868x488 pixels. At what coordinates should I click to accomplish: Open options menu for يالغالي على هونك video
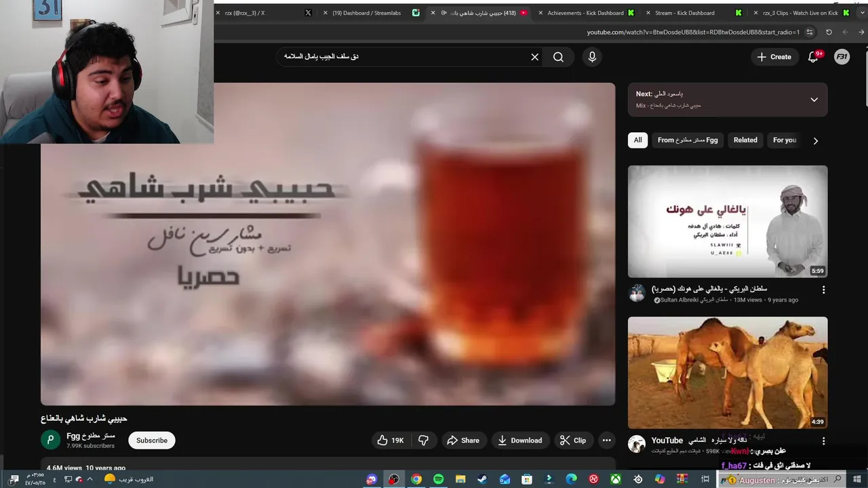coord(823,289)
